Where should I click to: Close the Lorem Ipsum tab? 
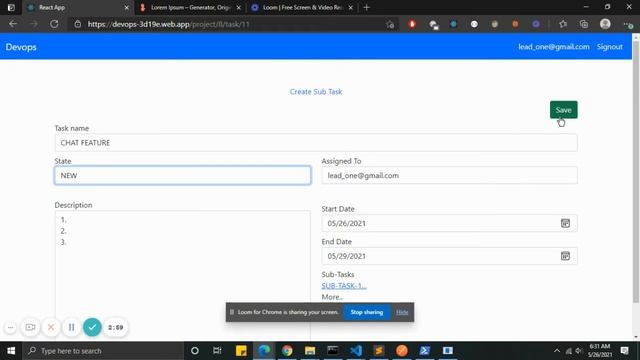[239, 7]
